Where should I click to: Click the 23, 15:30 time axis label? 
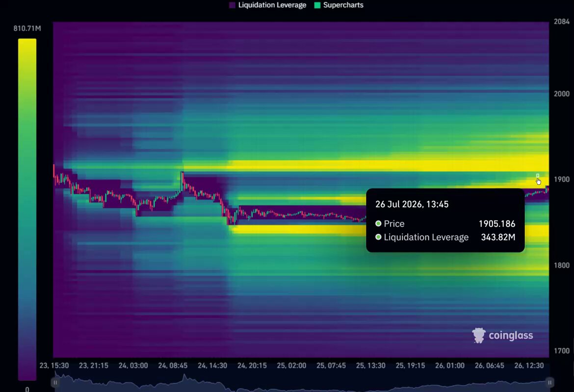(54, 366)
